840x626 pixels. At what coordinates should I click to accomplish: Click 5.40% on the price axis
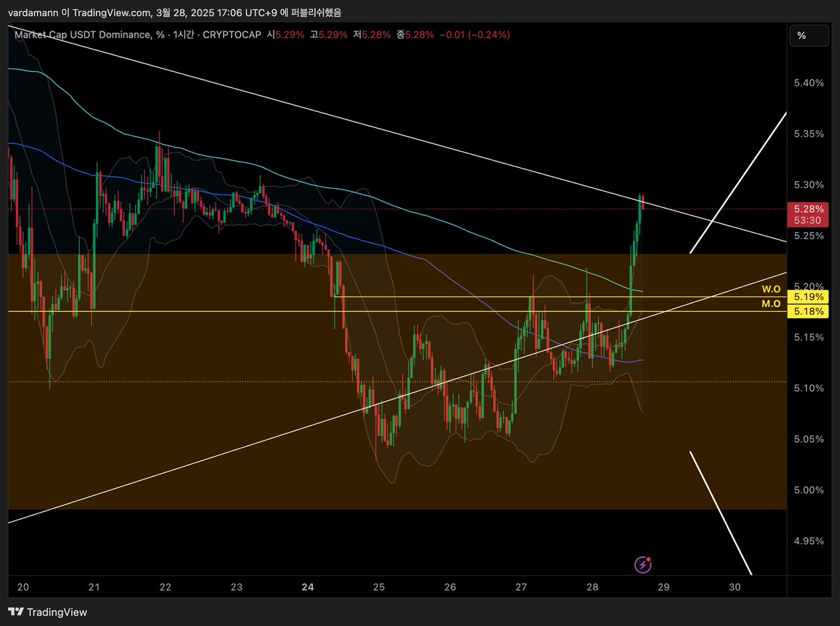point(808,83)
